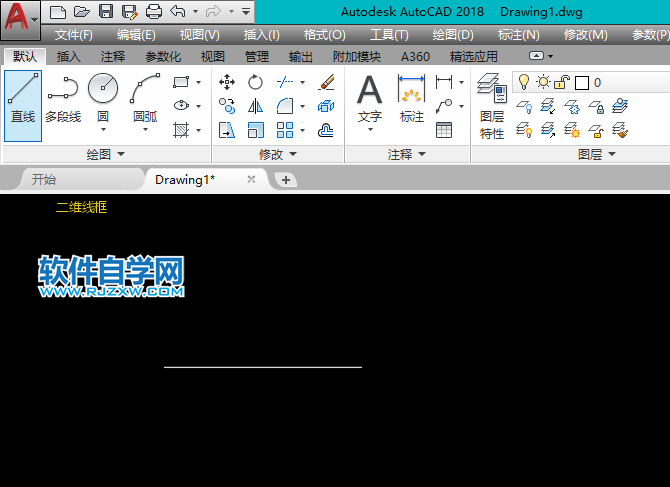Open the AutoCAD application menu logo
Viewport: 670px width, 487px height.
point(21,20)
